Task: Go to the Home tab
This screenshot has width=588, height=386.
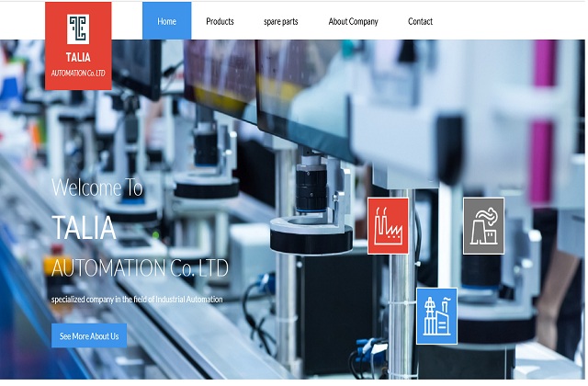Action: point(166,21)
